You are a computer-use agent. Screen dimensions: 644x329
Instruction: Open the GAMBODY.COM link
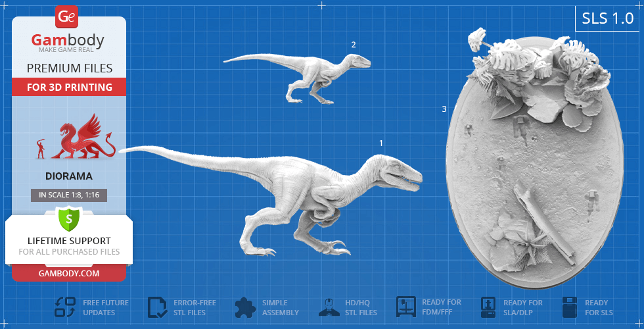point(69,272)
